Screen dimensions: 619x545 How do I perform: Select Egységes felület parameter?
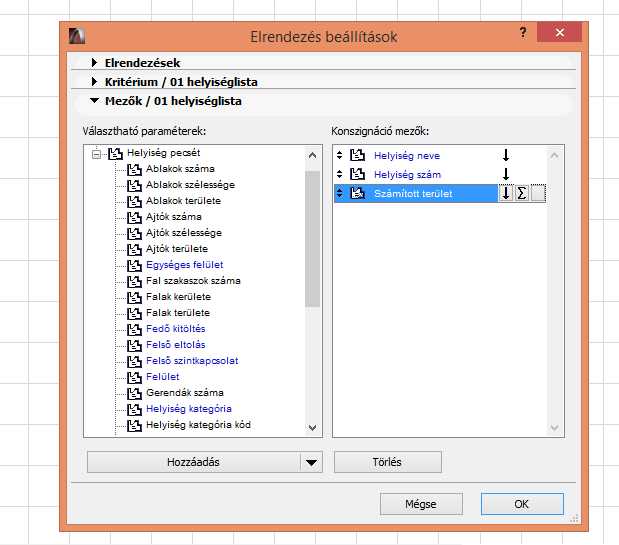click(184, 265)
